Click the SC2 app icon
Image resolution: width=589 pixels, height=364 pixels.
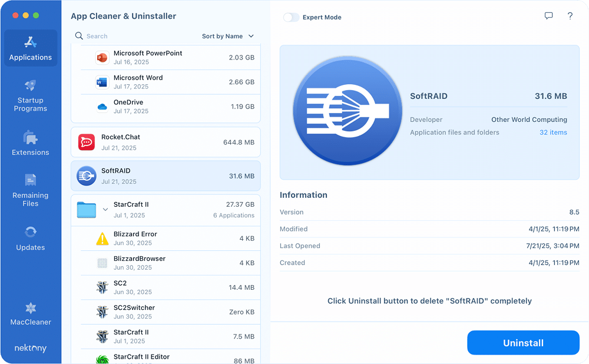(102, 287)
